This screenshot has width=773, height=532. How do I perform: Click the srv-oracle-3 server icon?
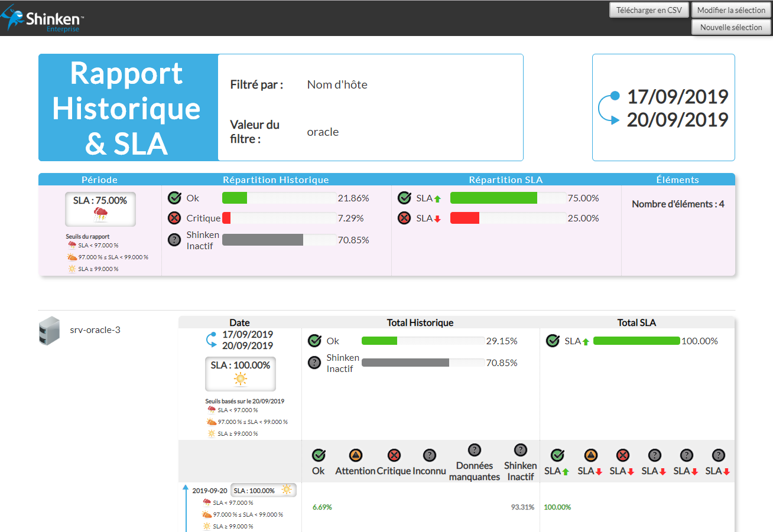[x=49, y=331]
